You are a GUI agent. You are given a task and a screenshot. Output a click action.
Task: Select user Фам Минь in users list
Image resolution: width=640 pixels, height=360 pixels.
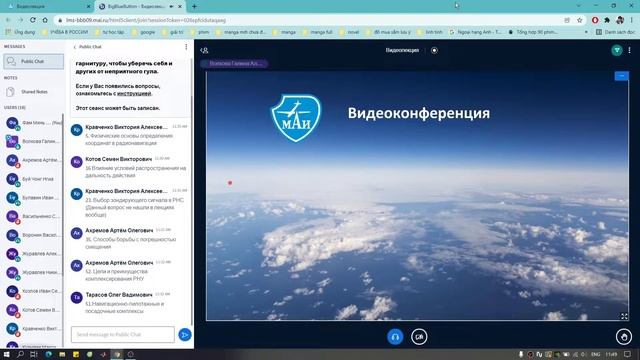(33, 123)
